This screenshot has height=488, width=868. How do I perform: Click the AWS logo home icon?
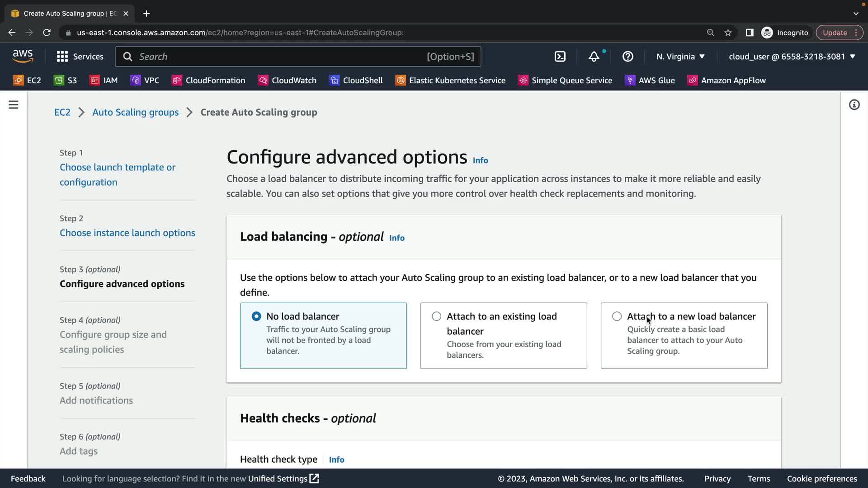23,56
